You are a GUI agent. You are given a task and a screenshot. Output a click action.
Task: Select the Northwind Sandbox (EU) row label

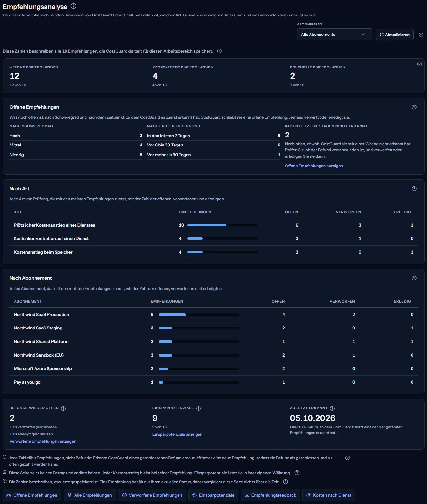coord(39,355)
